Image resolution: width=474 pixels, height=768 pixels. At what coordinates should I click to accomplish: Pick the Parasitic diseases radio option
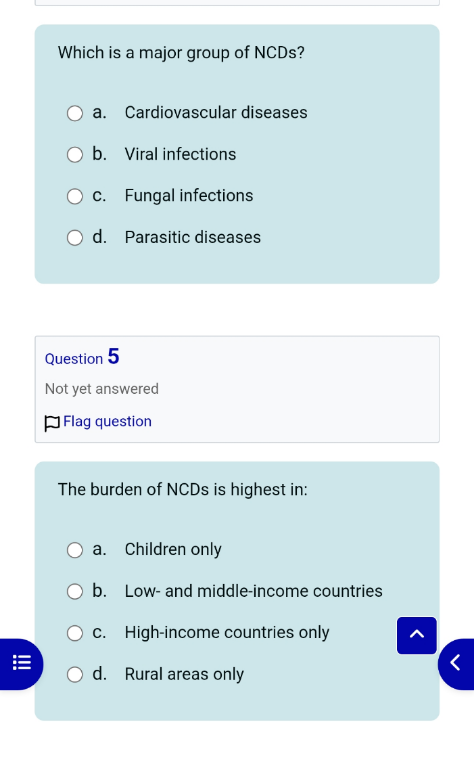tap(75, 238)
